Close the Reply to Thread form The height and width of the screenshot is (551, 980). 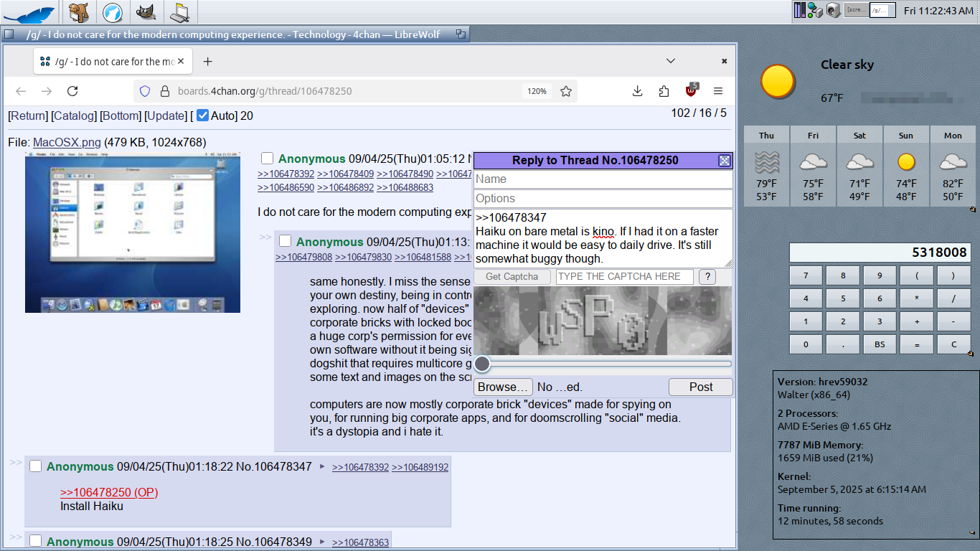(x=725, y=161)
